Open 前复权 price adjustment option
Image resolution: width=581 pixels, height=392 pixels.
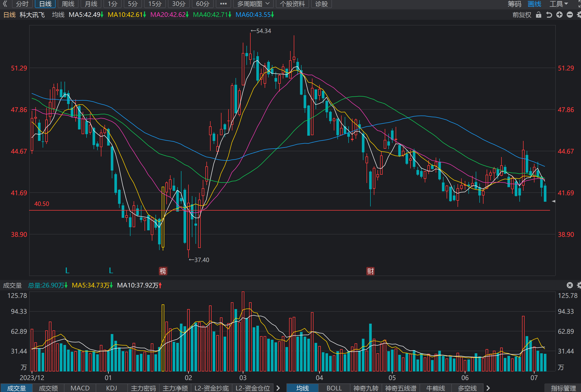coord(522,15)
